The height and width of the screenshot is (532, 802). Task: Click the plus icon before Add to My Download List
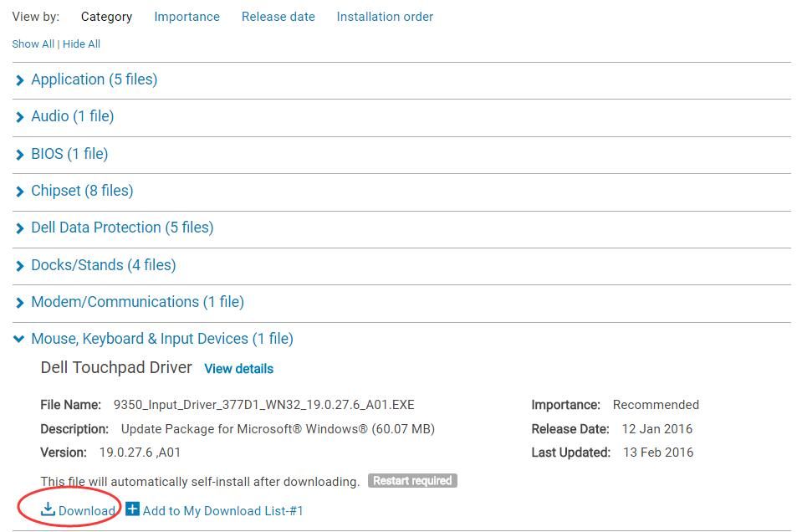tap(132, 509)
